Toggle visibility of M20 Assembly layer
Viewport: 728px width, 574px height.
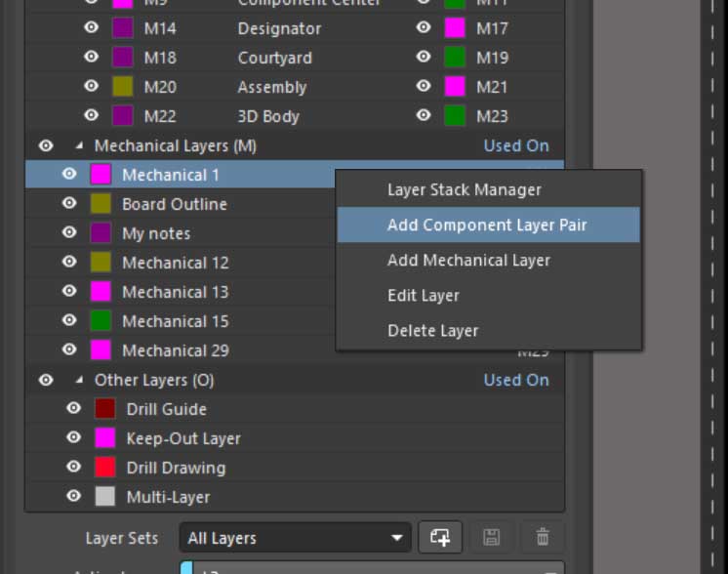pos(91,87)
